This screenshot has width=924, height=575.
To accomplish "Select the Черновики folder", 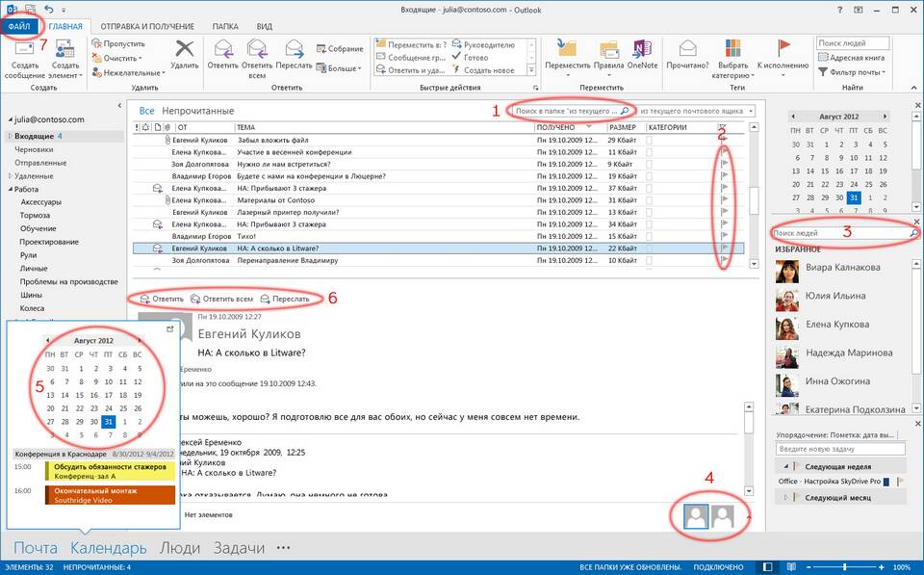I will point(34,149).
